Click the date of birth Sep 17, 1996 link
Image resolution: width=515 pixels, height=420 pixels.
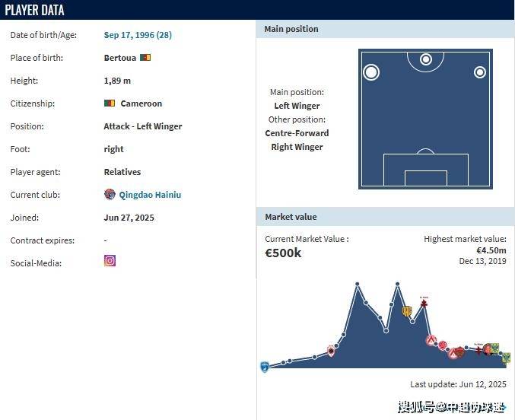[x=138, y=35]
